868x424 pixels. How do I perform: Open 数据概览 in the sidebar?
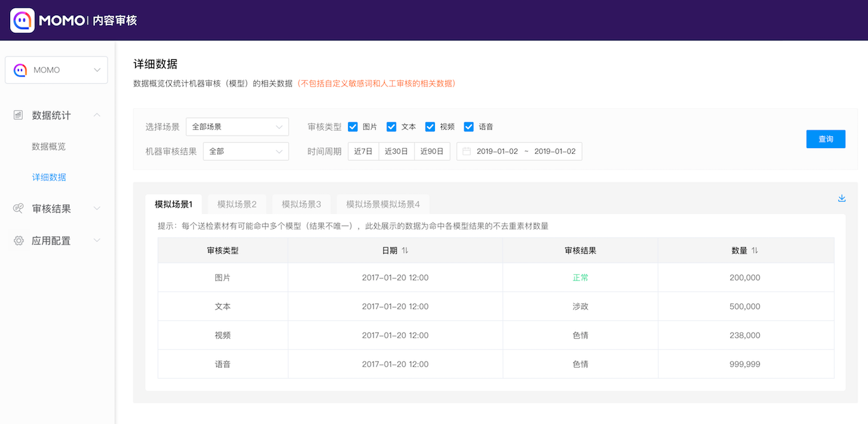pyautogui.click(x=49, y=146)
